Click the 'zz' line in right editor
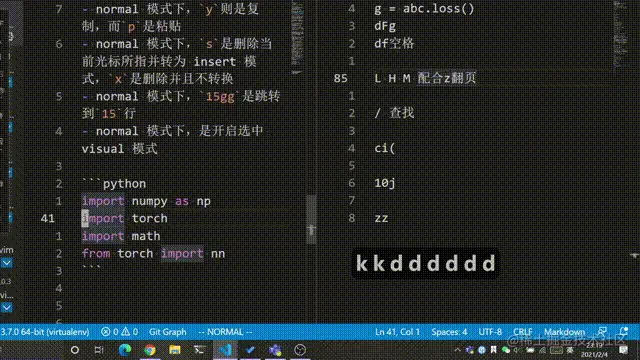 coord(381,218)
